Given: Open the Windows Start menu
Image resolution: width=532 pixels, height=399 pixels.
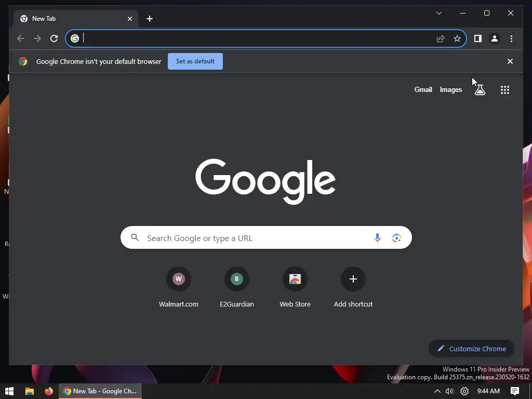Looking at the screenshot, I should point(9,391).
